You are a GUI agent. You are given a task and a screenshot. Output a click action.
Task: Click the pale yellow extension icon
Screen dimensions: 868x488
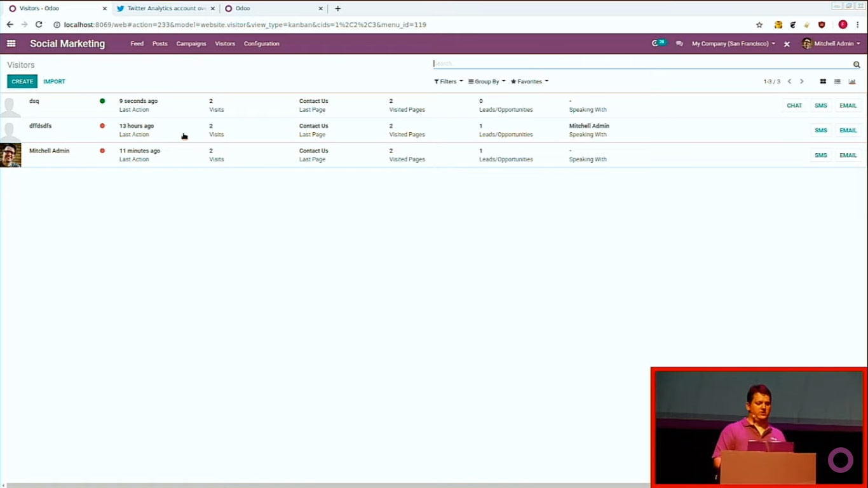coord(807,25)
